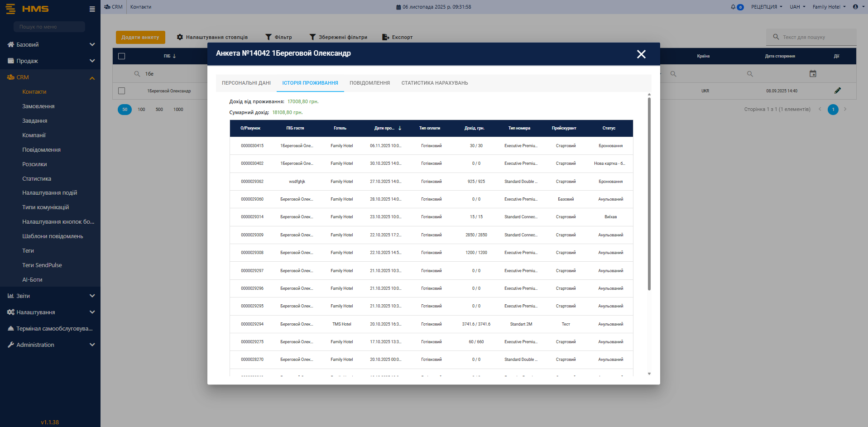
Task: Close the Анкета №14042 dialog
Action: pyautogui.click(x=641, y=54)
